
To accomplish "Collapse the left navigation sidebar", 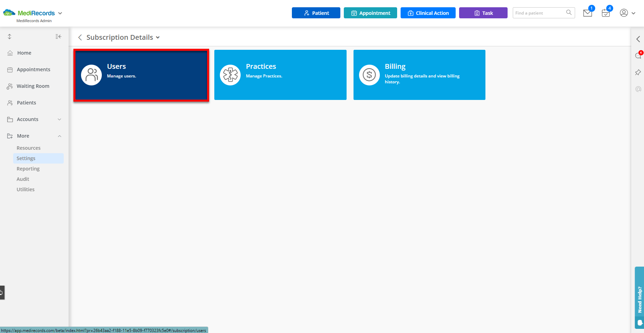I will (x=59, y=36).
